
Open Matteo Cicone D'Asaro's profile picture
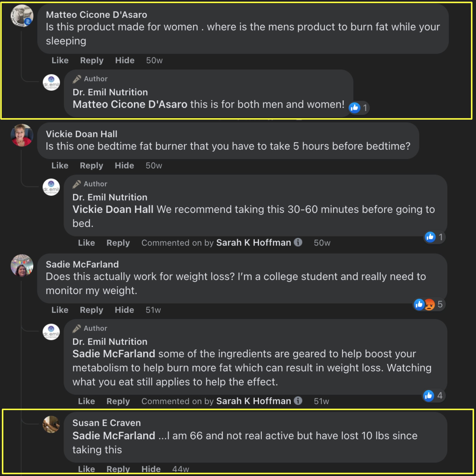click(22, 16)
